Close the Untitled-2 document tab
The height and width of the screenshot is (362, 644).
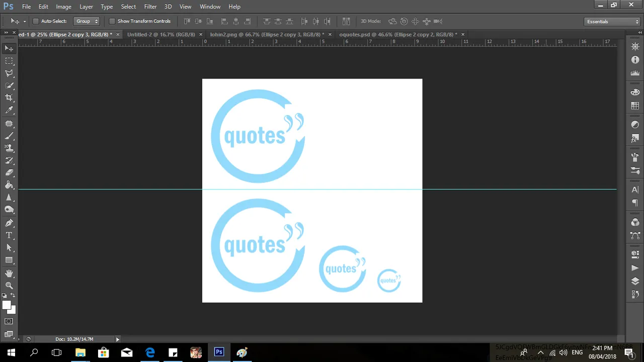pyautogui.click(x=201, y=34)
